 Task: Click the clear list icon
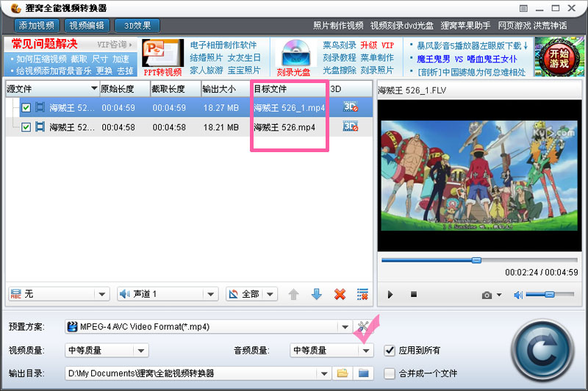(x=362, y=294)
